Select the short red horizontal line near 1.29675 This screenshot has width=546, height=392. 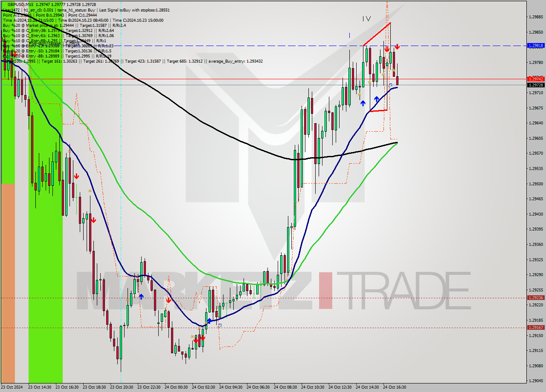pos(378,111)
